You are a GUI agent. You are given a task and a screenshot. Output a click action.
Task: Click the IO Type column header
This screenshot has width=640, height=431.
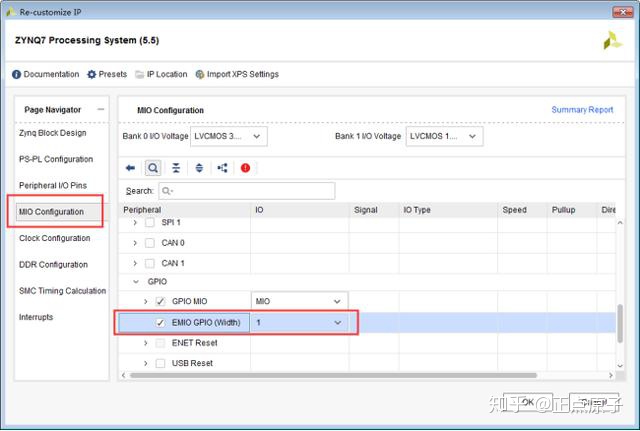point(449,210)
